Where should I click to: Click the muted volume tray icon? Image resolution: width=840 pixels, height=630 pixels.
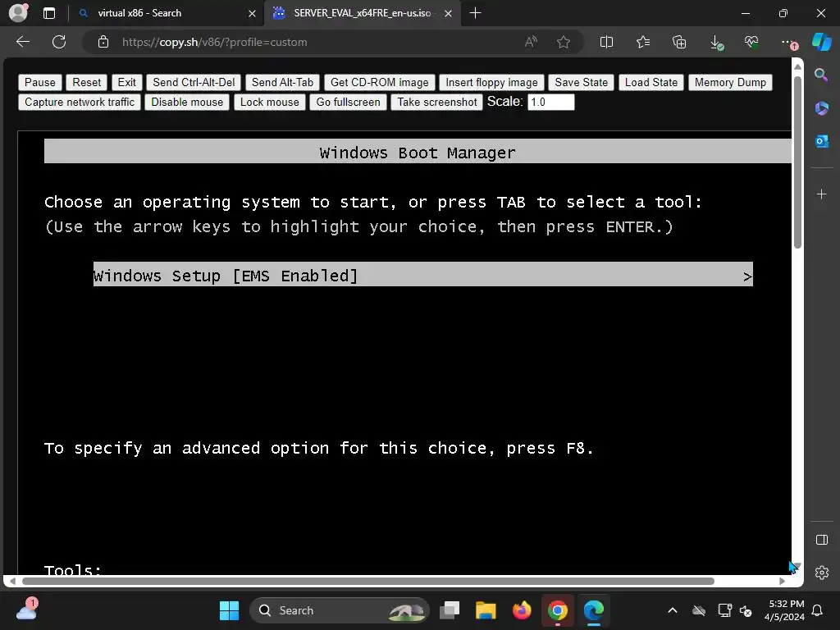(x=745, y=610)
